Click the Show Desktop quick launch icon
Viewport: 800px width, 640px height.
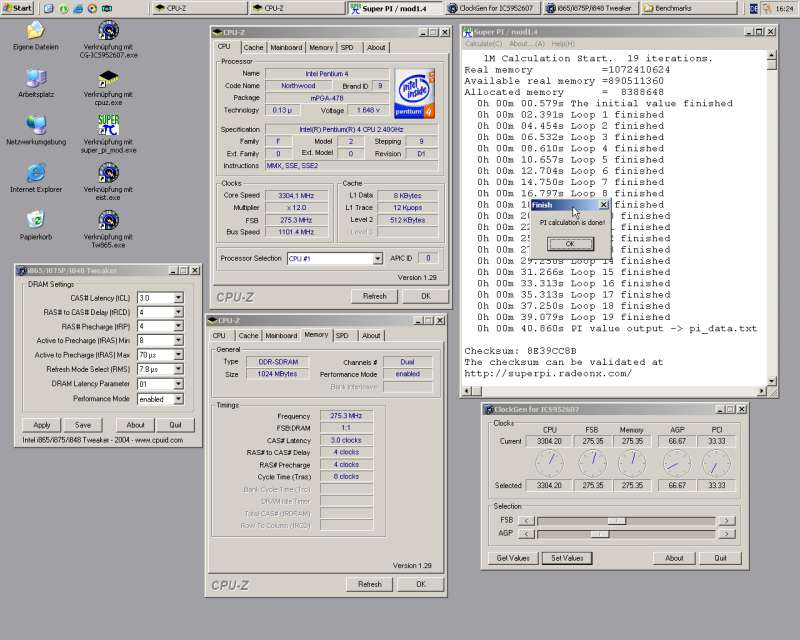48,8
